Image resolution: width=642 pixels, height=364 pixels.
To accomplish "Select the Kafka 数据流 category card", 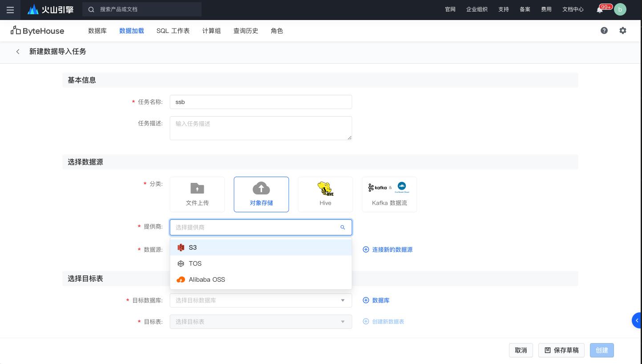I will pyautogui.click(x=389, y=194).
